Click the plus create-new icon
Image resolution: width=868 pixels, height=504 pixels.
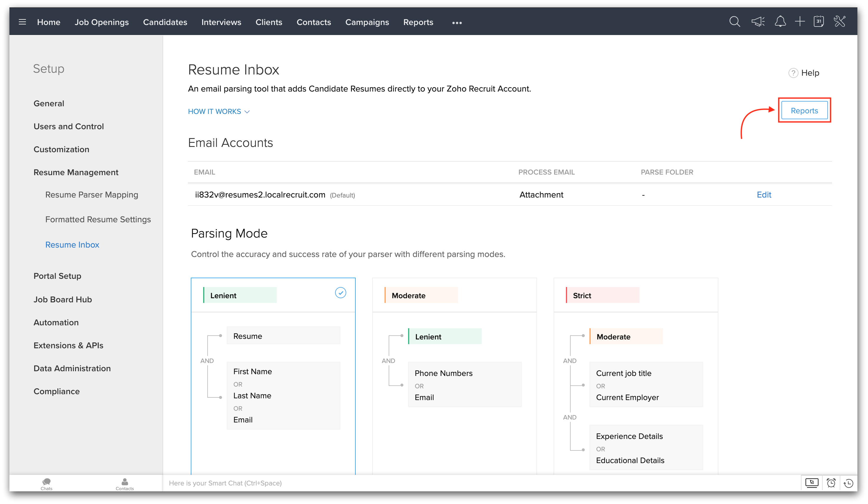(800, 22)
